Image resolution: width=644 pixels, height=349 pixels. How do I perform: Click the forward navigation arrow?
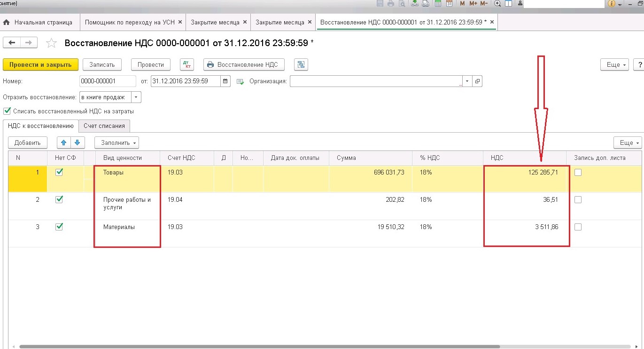click(28, 43)
